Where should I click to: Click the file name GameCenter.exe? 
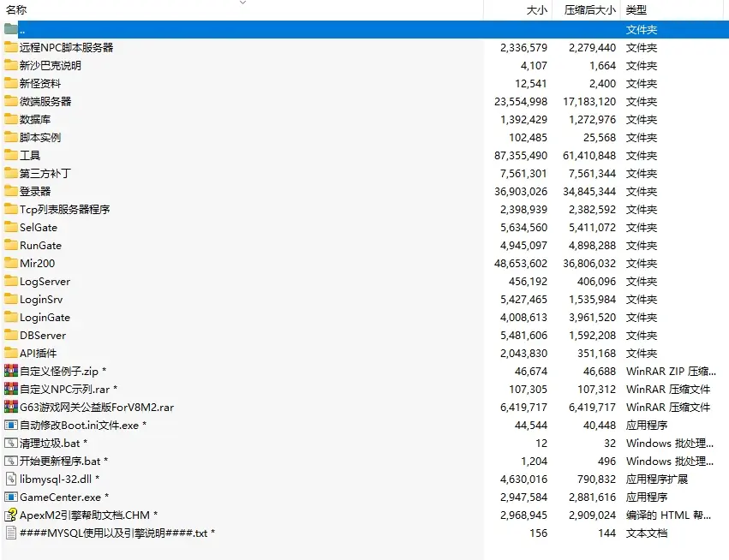point(61,497)
